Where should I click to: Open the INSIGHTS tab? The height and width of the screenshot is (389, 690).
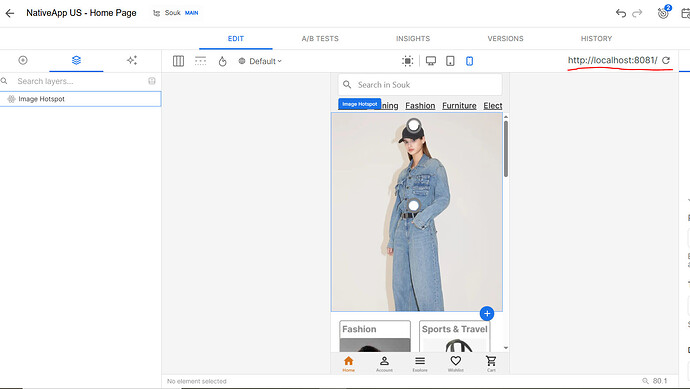click(413, 39)
